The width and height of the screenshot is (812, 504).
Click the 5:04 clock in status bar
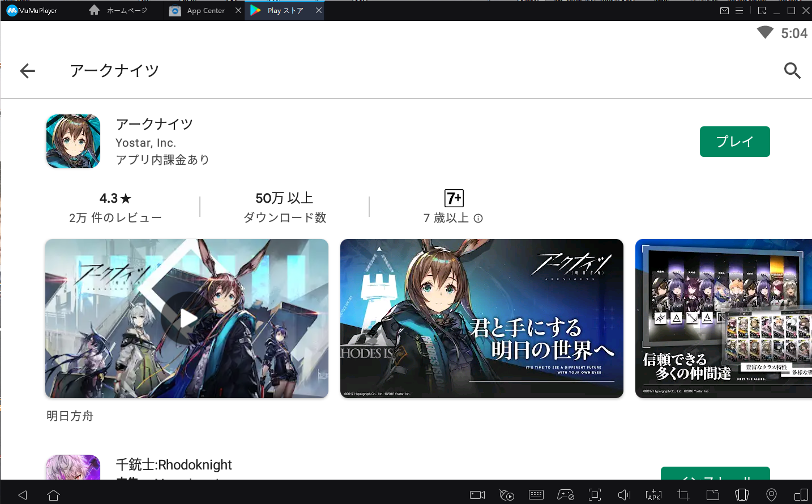coord(794,33)
